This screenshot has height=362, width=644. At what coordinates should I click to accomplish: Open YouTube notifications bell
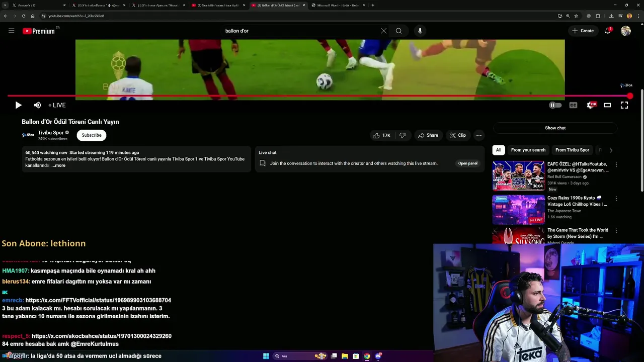coord(608,31)
